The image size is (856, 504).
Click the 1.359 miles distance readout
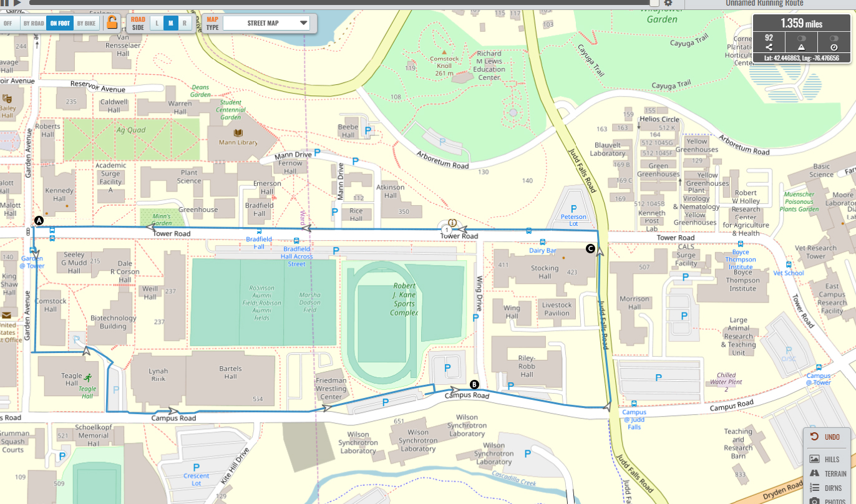point(801,24)
